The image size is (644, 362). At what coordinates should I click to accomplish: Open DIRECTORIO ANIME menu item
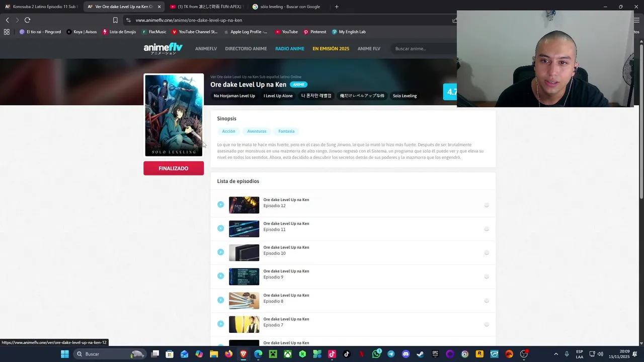pyautogui.click(x=246, y=49)
